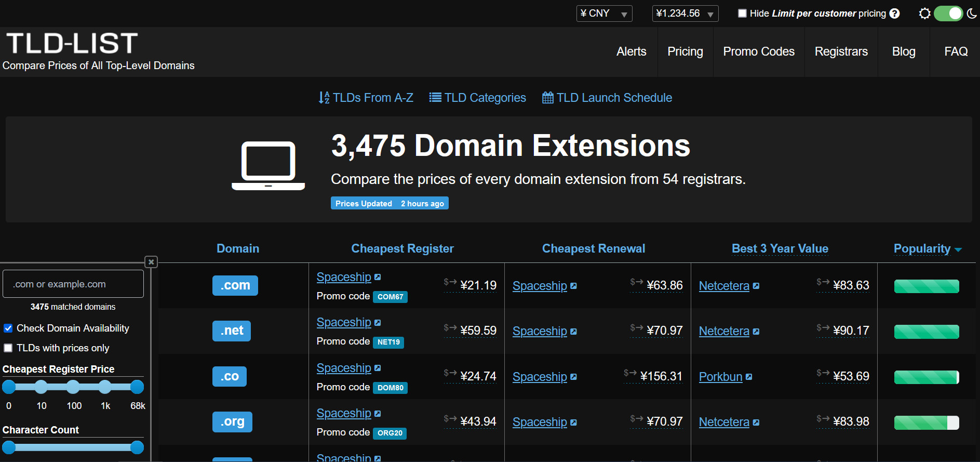This screenshot has width=980, height=462.
Task: Open the FAQ nav item
Action: pos(956,51)
